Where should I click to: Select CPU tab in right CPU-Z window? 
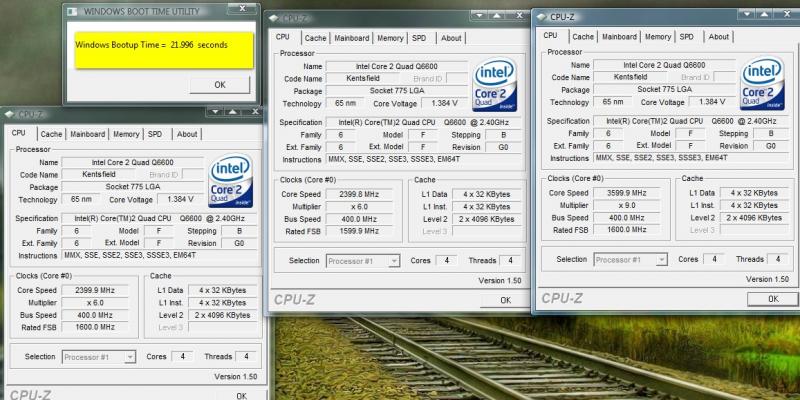tap(551, 35)
